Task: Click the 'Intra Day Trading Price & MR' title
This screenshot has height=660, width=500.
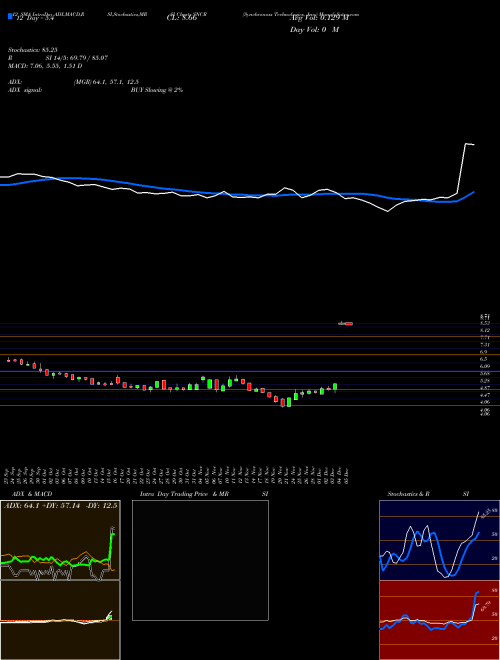Action: coord(184,494)
